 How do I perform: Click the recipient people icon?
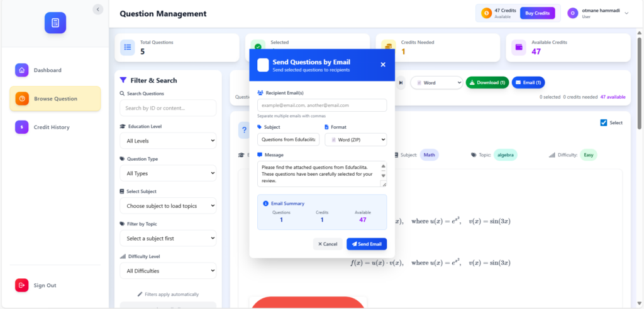(260, 93)
